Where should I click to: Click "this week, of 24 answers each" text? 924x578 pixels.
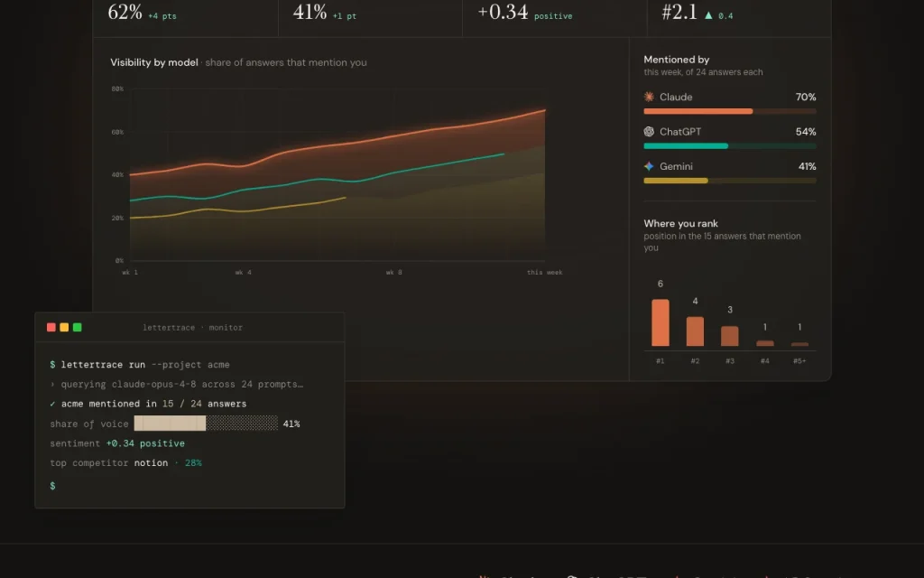(x=703, y=72)
